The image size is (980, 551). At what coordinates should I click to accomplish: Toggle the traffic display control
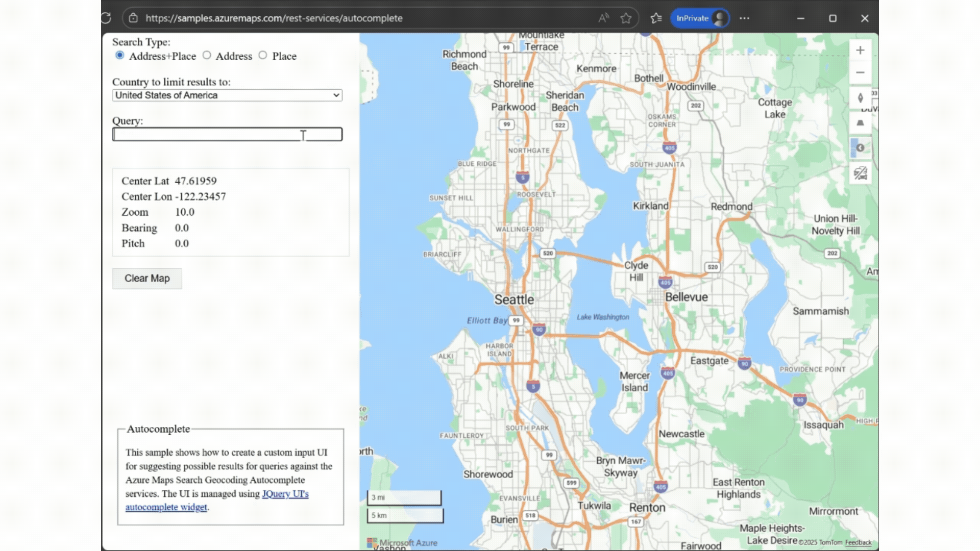click(x=860, y=173)
